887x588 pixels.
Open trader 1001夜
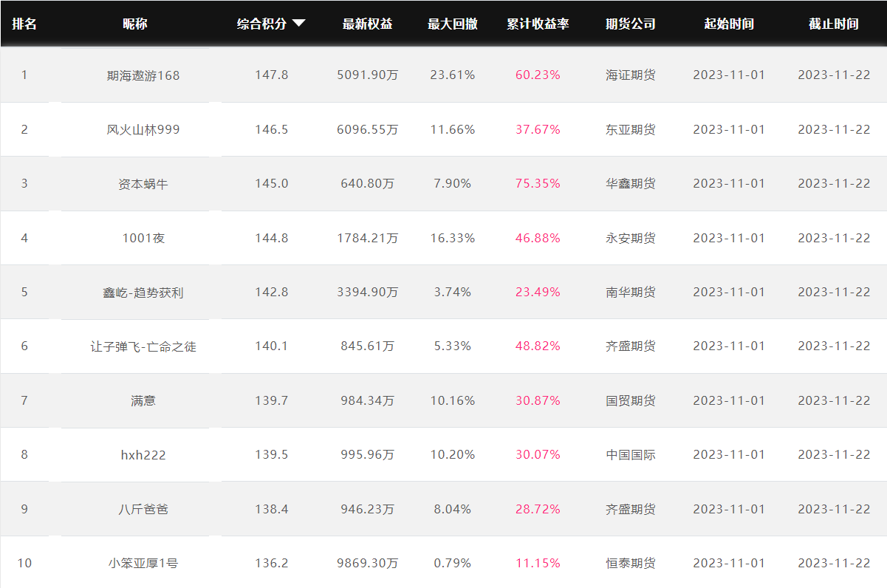143,238
